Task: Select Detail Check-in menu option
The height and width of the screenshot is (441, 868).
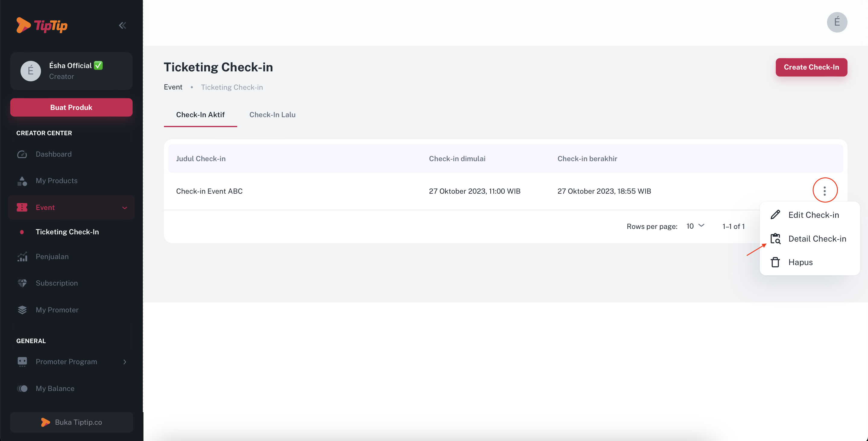Action: (x=817, y=239)
